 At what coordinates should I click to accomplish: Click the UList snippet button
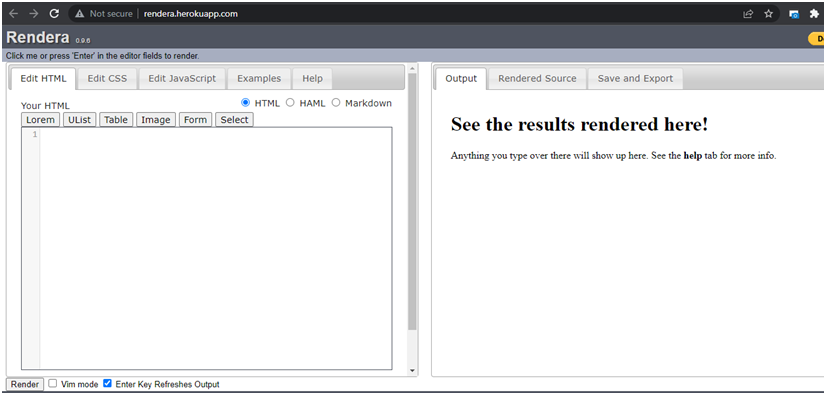(80, 120)
